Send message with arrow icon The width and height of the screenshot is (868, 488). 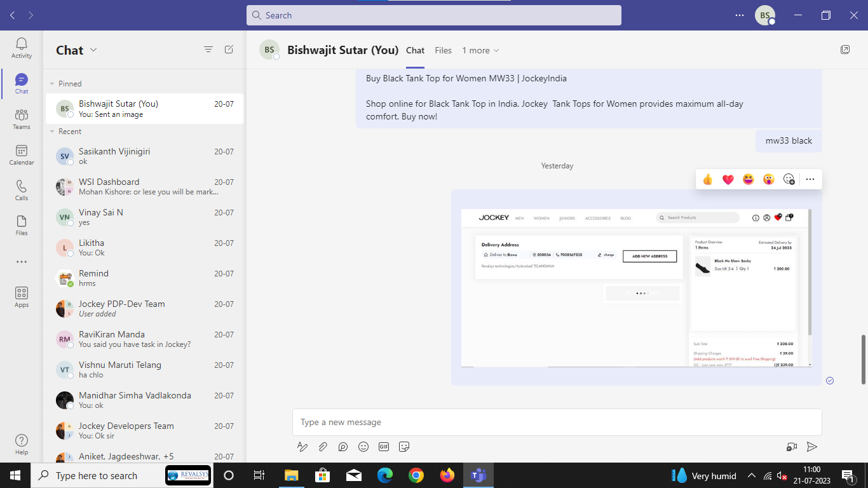(811, 447)
